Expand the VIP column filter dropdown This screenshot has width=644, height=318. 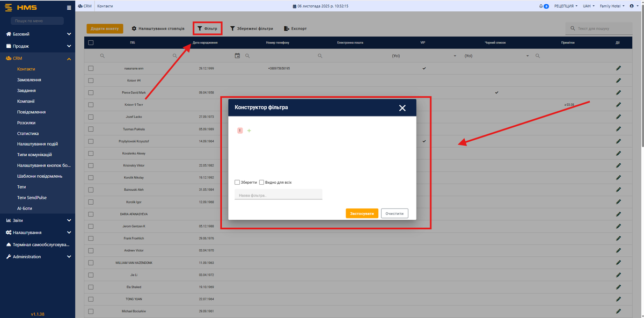point(455,56)
